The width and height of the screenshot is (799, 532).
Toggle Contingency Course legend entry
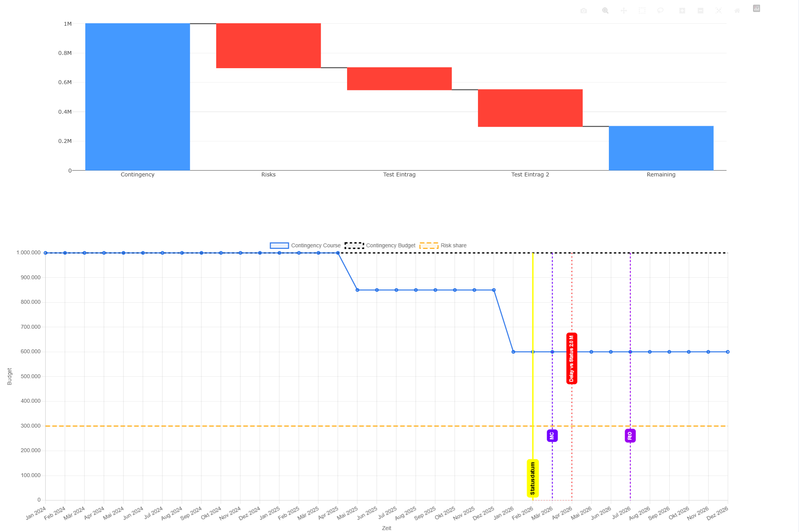(x=305, y=245)
